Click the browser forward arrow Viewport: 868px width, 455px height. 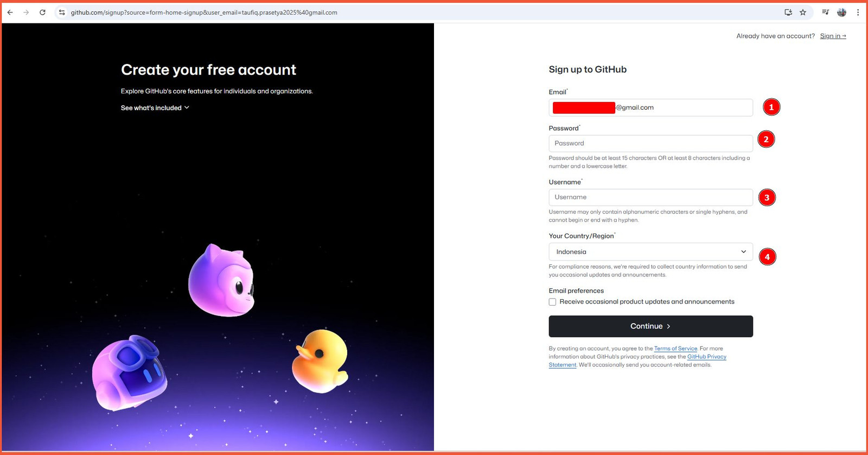point(26,12)
